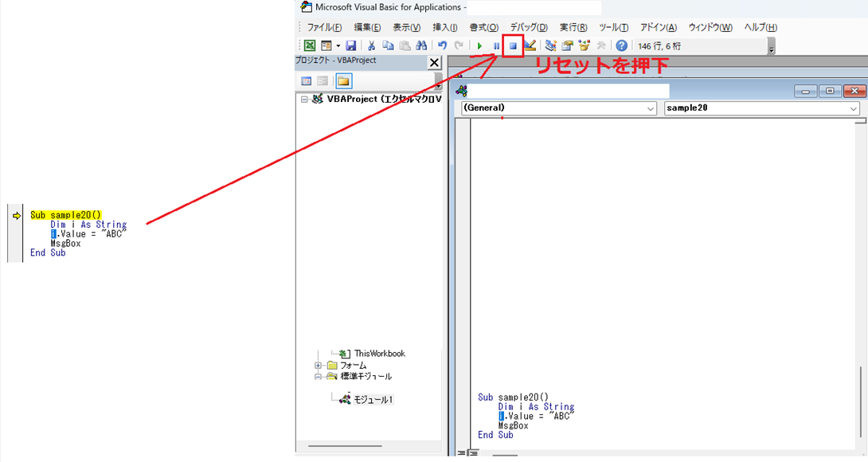The image size is (868, 462).
Task: Click the 146 行, 6 桁 position indicator
Action: click(x=659, y=46)
